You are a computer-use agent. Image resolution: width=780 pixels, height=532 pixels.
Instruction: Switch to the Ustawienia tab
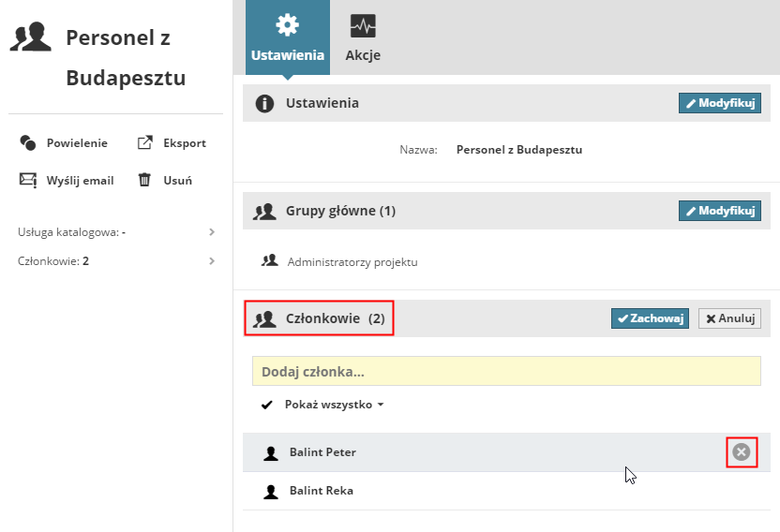288,37
